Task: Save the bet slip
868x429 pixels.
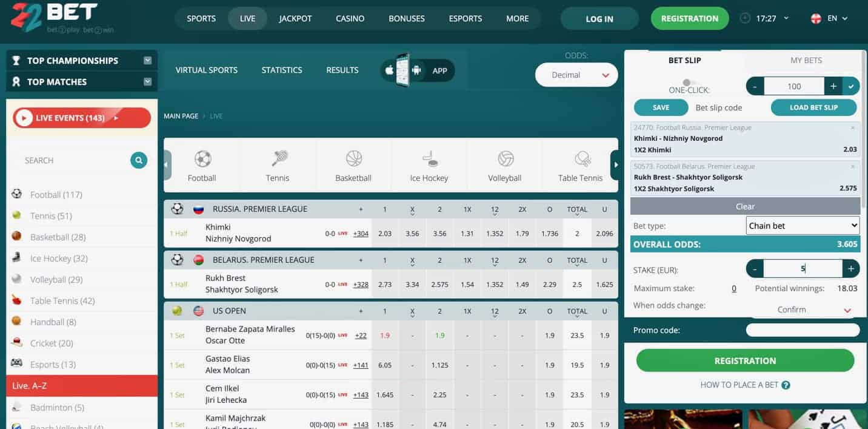Action: tap(661, 107)
